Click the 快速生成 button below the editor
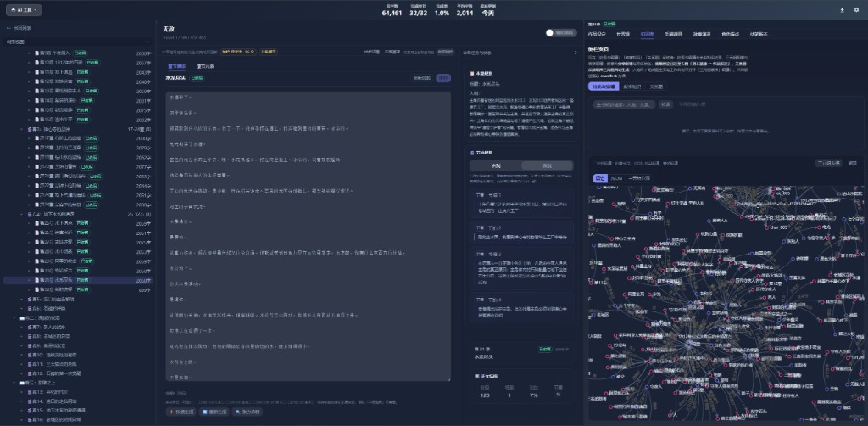Screen dimensions: 868x426 coord(181,412)
